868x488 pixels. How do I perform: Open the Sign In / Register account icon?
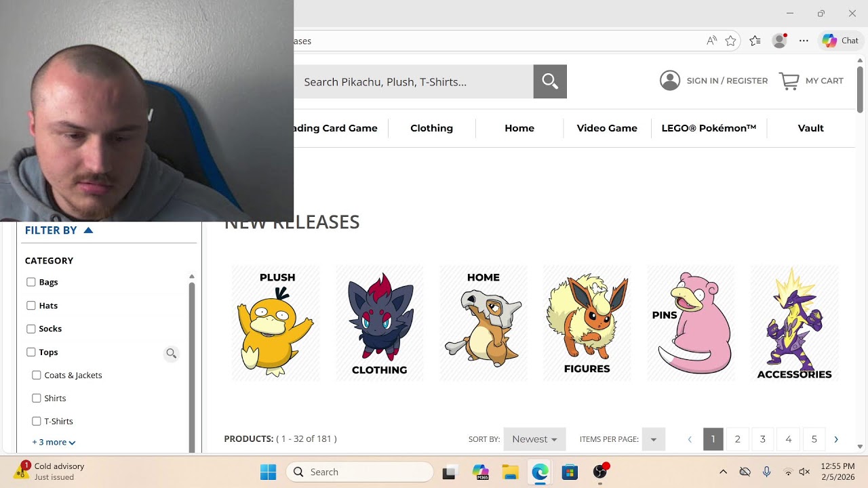(x=670, y=81)
